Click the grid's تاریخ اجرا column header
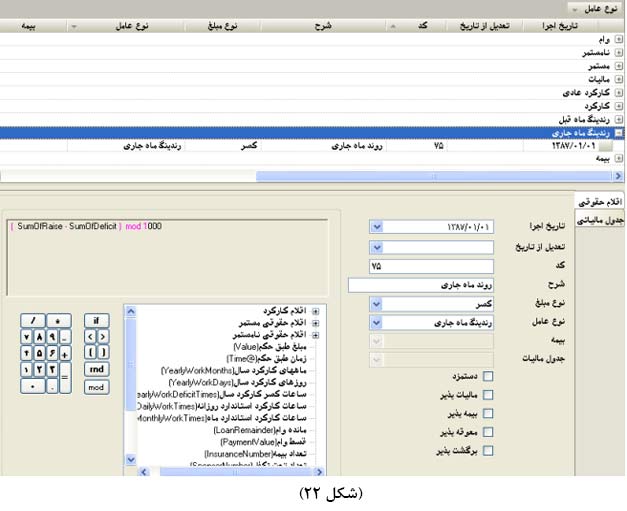Viewport: 627px width, 511px height. click(x=560, y=26)
